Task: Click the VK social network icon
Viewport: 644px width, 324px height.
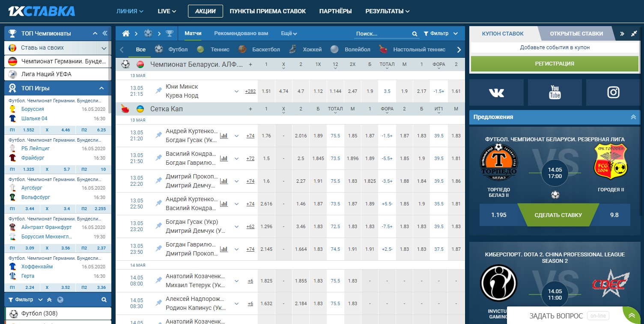Action: tap(496, 92)
